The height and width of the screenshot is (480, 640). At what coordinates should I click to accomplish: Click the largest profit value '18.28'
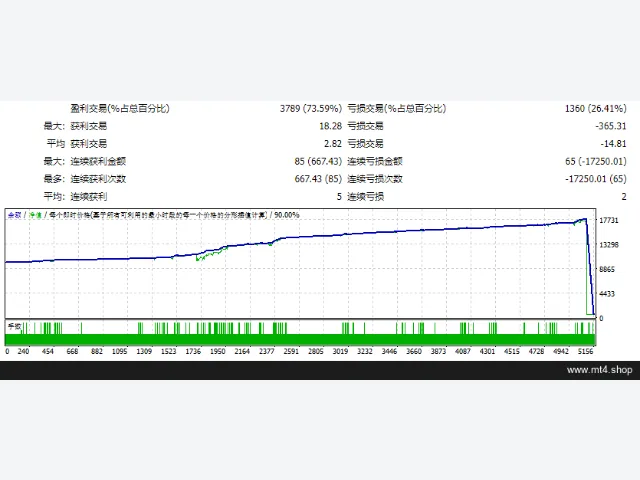(x=330, y=126)
